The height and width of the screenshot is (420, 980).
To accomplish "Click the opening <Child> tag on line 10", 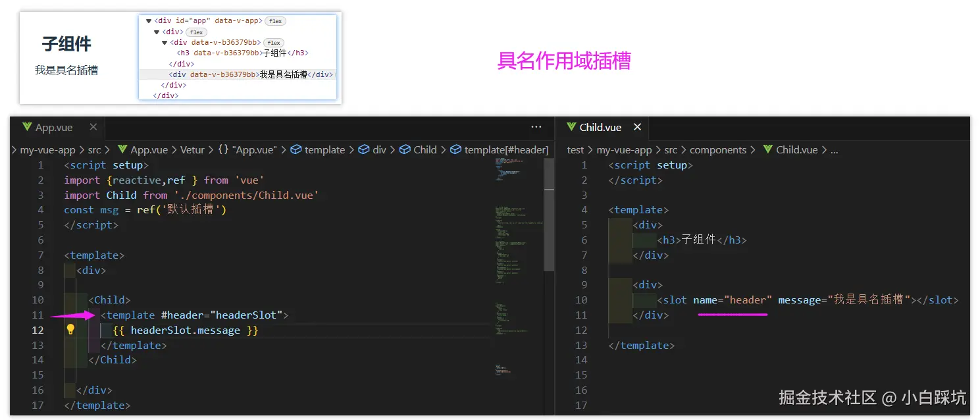I will 110,300.
